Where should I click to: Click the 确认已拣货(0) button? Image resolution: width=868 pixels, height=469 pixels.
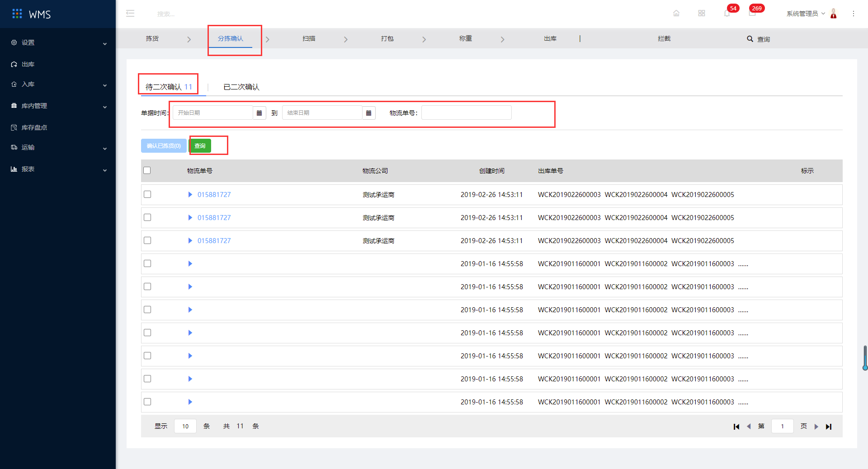click(x=164, y=146)
